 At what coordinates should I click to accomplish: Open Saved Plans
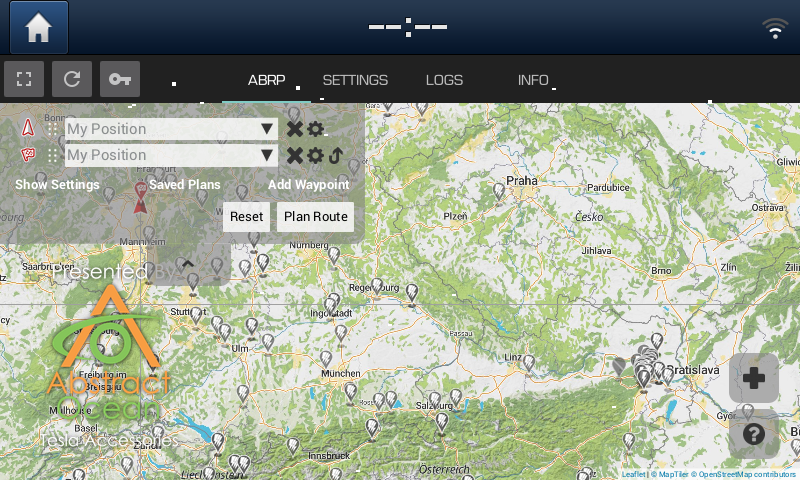(x=185, y=185)
